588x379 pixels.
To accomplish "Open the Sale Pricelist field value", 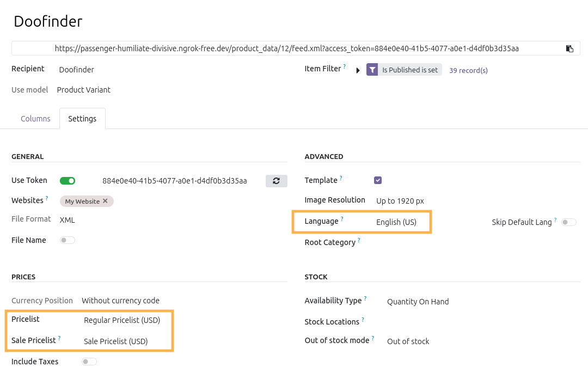I will pos(115,341).
